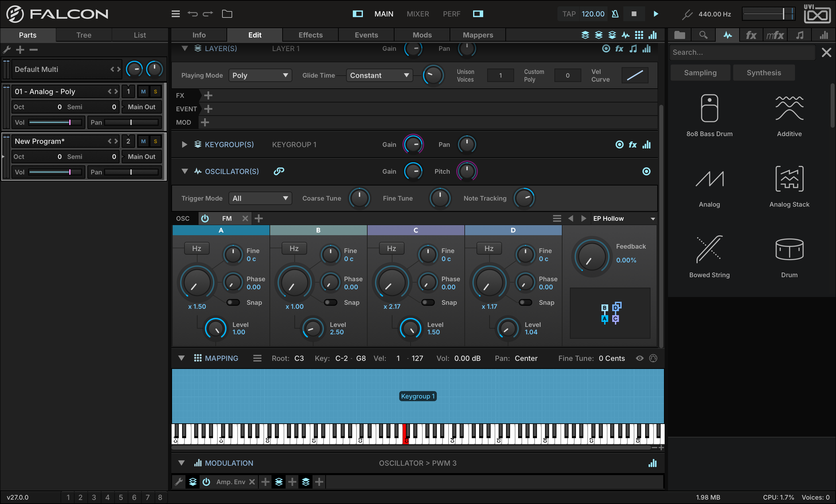Toggle Snap switch for operator A

pos(233,302)
